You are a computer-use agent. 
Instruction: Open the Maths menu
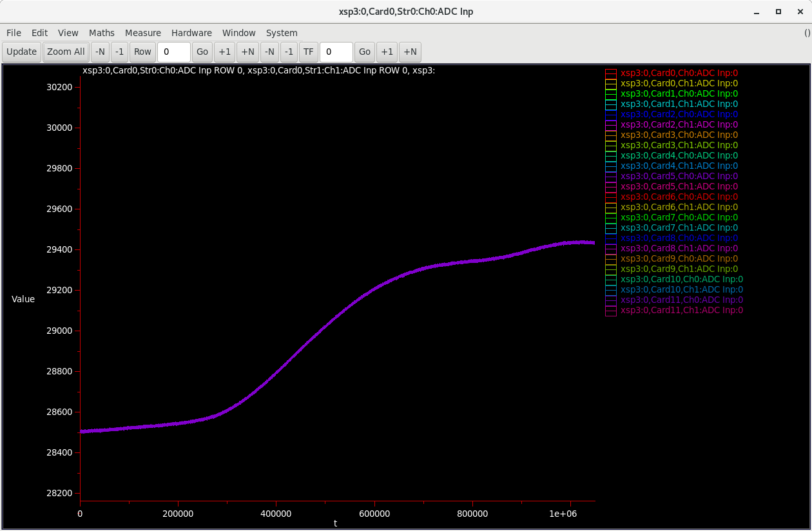(102, 33)
